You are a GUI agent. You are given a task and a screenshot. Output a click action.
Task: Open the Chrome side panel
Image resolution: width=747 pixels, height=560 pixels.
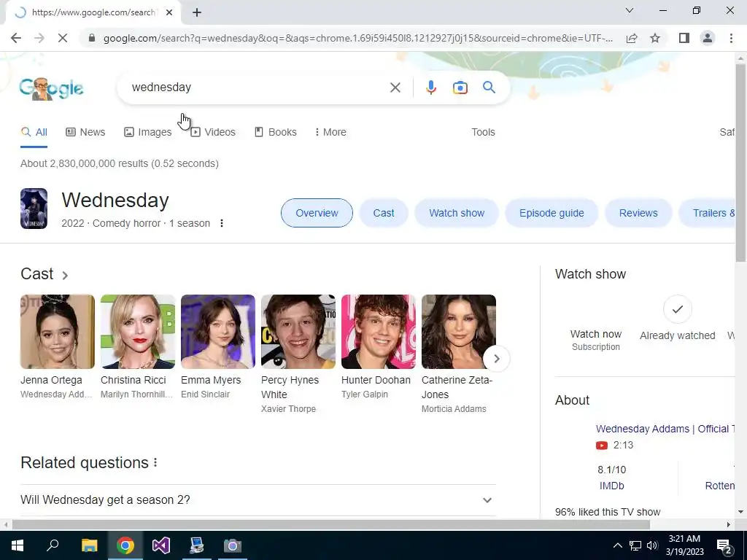684,38
